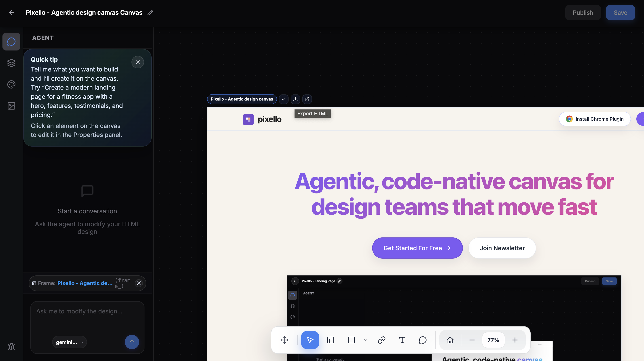Screen dimensions: 644x361
Task: Click the 77% zoom level
Action: coord(493,340)
